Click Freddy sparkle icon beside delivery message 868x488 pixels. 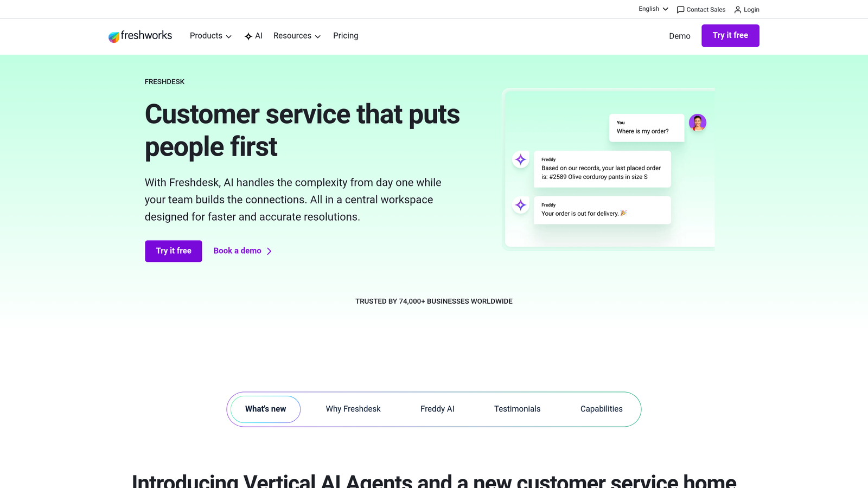521,205
